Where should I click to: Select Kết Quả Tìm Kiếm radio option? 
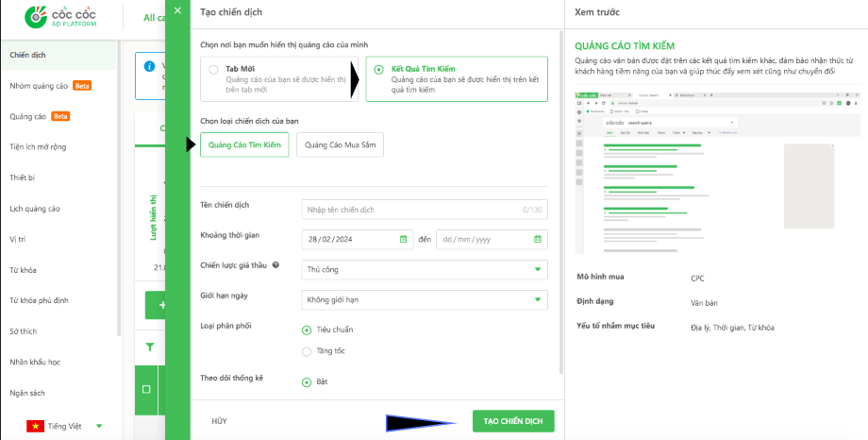pyautogui.click(x=378, y=70)
